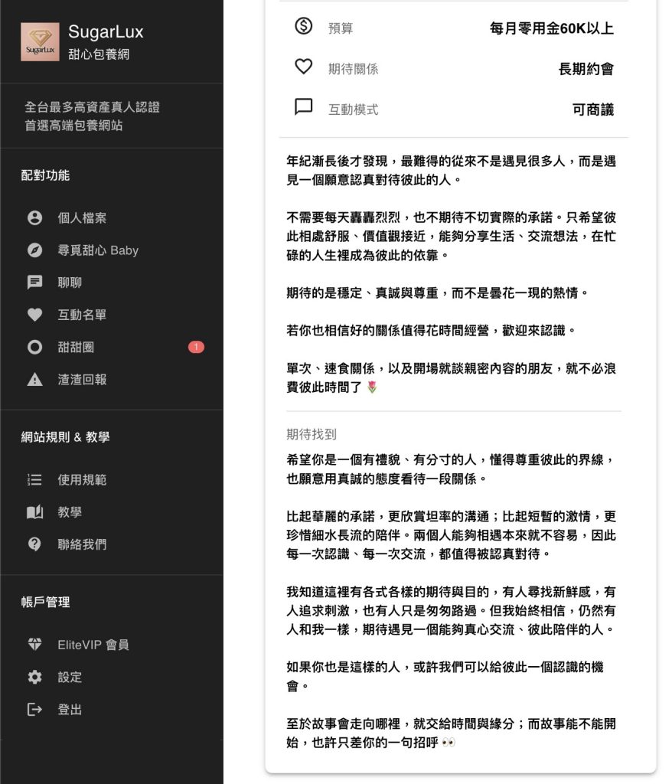Click the gear icon beside 設定
The image size is (672, 784).
(34, 677)
